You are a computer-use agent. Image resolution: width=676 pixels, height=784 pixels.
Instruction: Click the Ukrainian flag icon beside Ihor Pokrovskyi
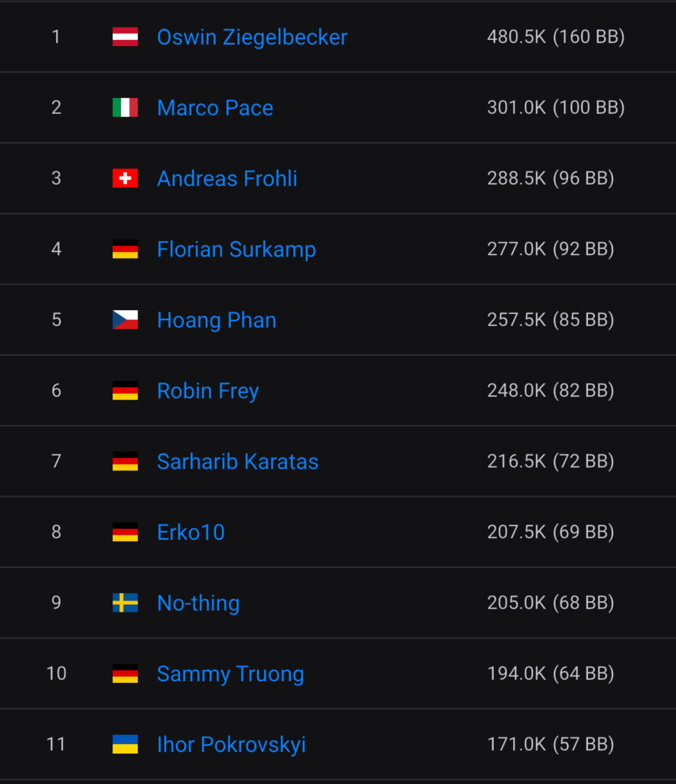pyautogui.click(x=125, y=744)
